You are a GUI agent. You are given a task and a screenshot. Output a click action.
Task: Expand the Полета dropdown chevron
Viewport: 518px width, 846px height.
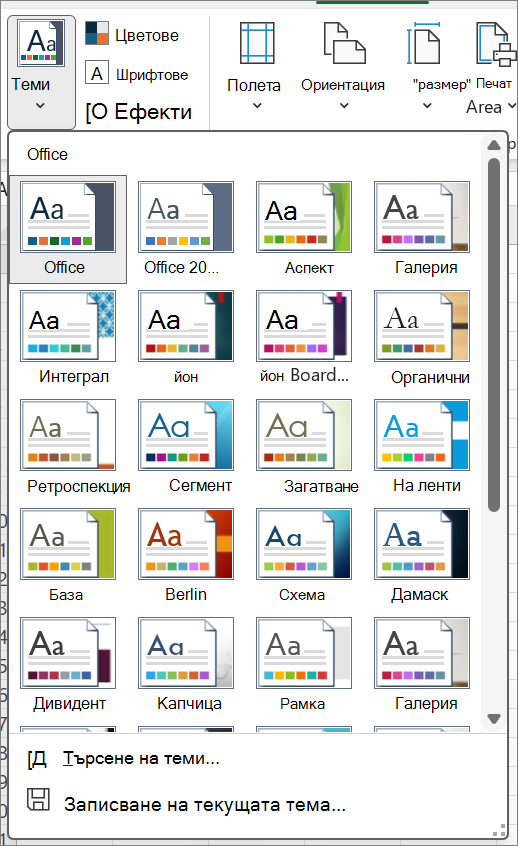tap(257, 106)
